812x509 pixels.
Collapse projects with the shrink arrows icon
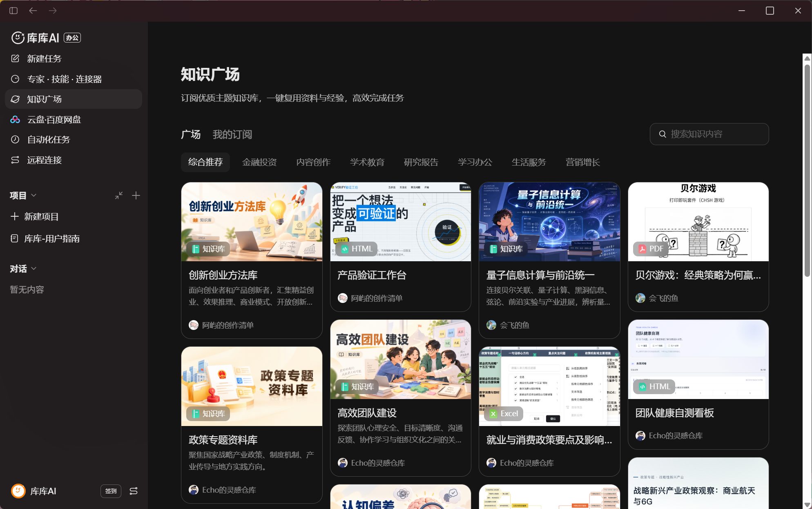119,195
